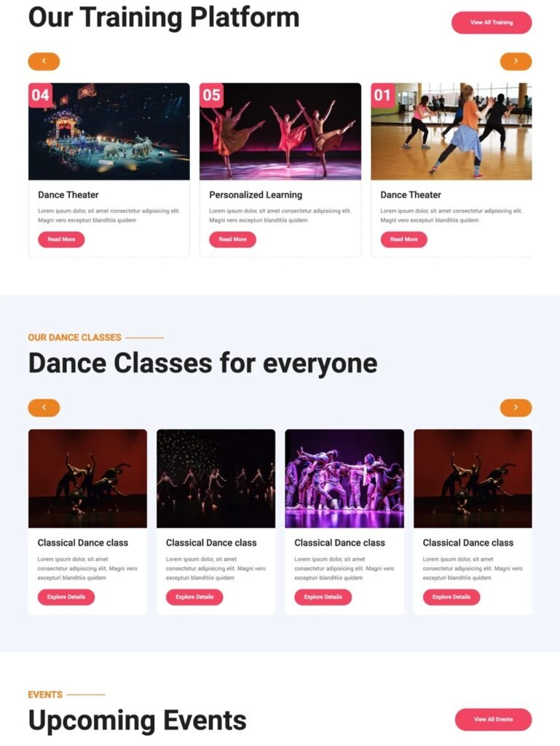Image resolution: width=560 pixels, height=746 pixels.
Task: Click previous arrow in Dance Classes carousel
Action: point(44,408)
